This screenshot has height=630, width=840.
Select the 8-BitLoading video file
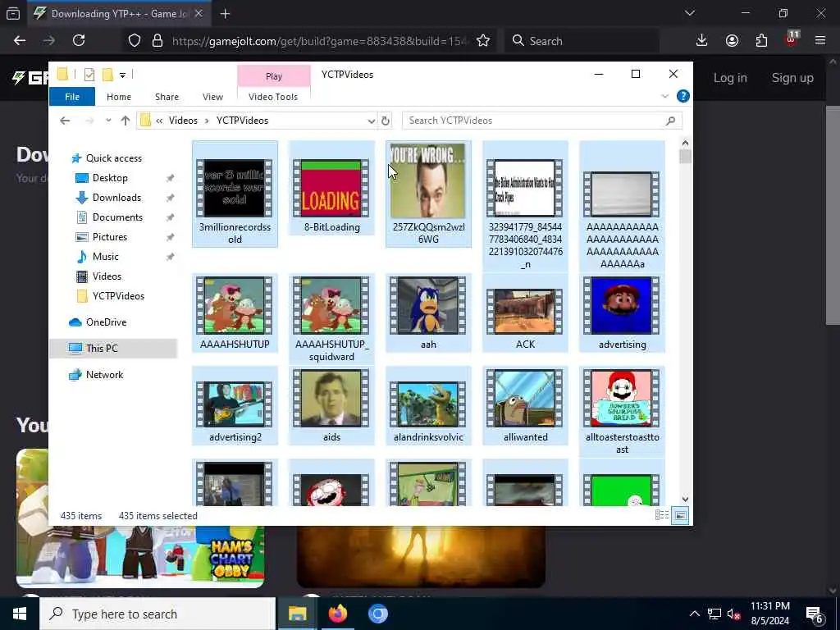pos(331,188)
